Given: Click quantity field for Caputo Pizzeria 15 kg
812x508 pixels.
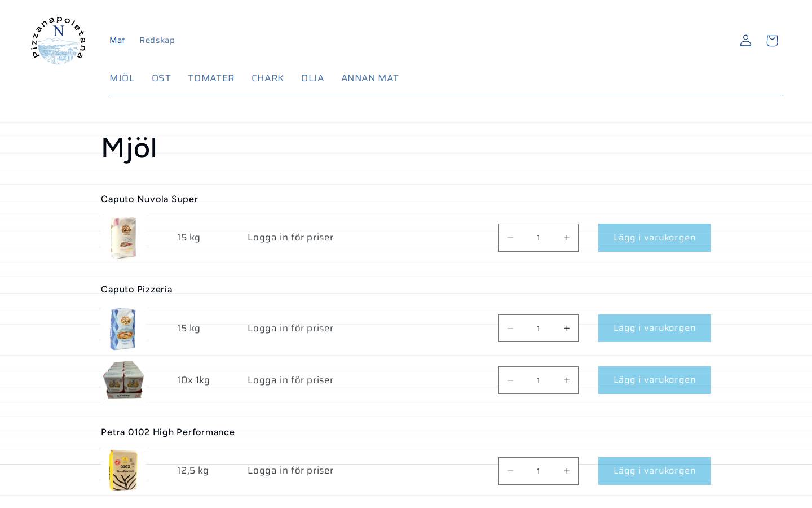Looking at the screenshot, I should (539, 328).
